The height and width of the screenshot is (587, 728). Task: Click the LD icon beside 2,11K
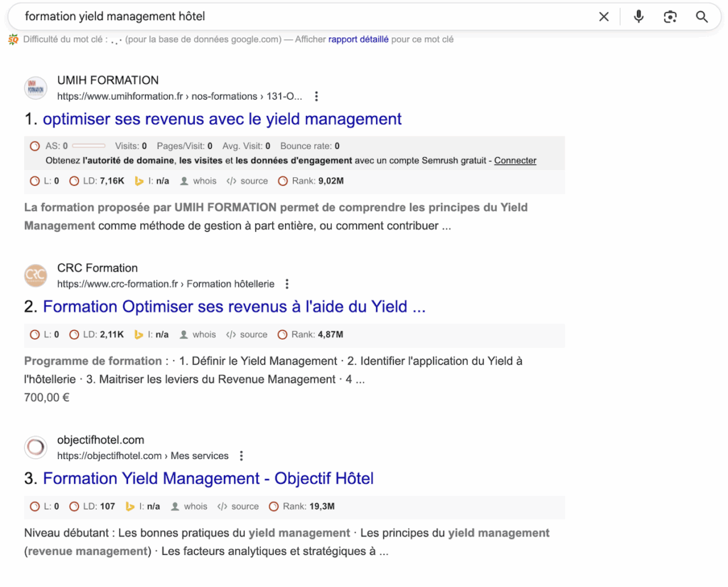[74, 334]
